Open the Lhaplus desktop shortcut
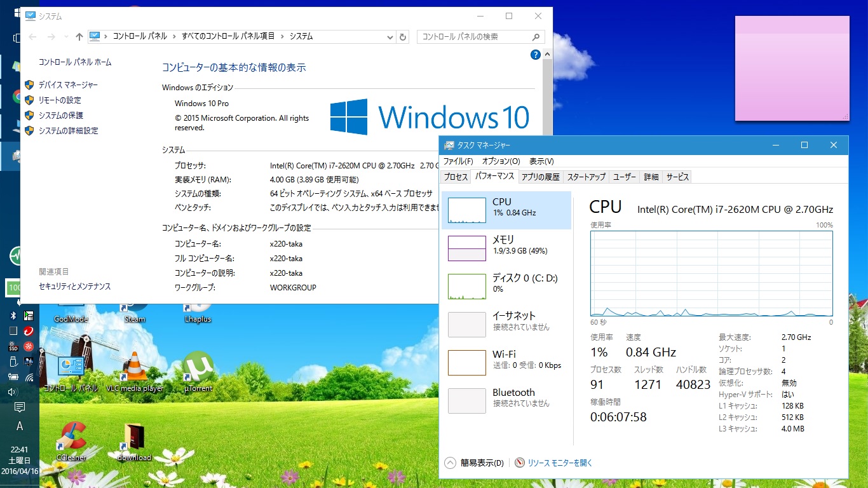 pos(198,313)
